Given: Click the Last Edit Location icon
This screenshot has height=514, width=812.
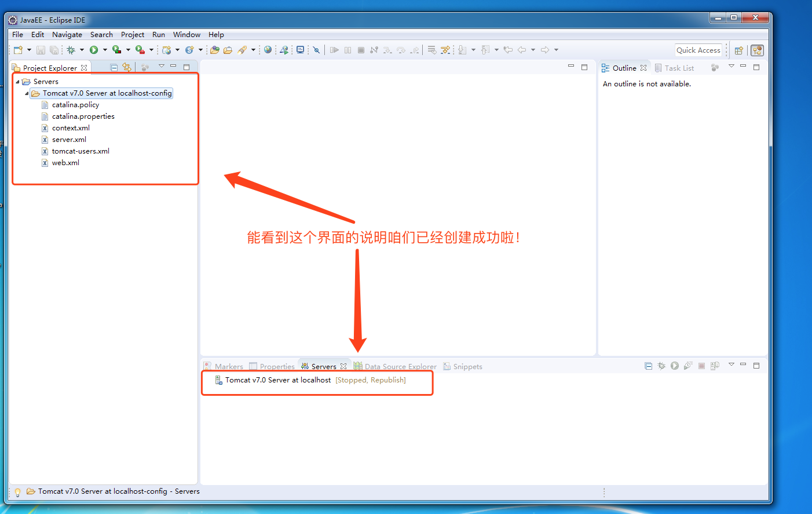Looking at the screenshot, I should coord(508,50).
